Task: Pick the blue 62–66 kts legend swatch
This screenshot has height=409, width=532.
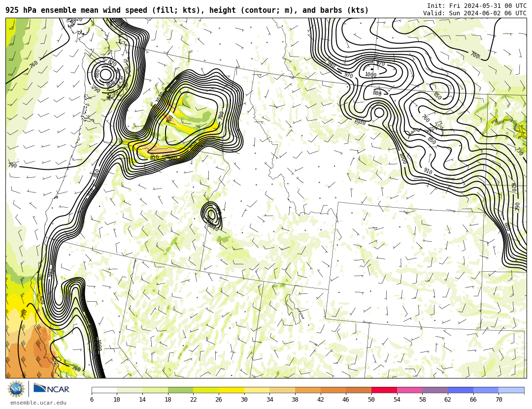Action: (461, 390)
